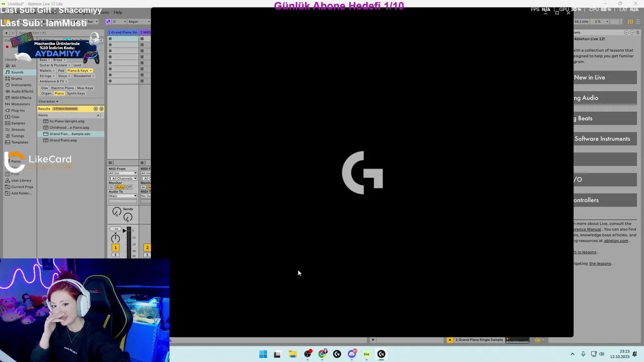The image size is (644, 362).
Task: Open the Major scale type dropdown
Action: coord(139,22)
